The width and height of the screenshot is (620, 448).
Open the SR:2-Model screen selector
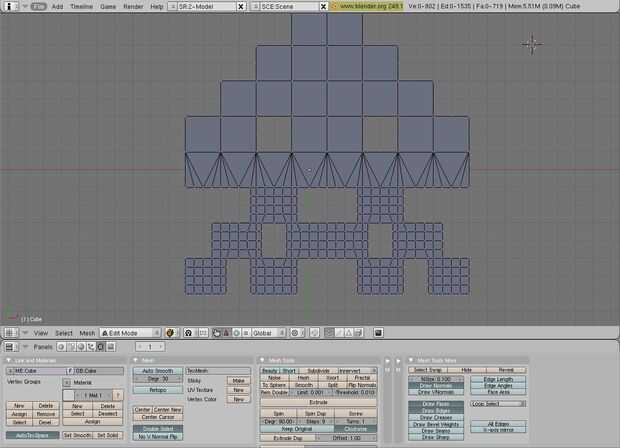(x=171, y=6)
